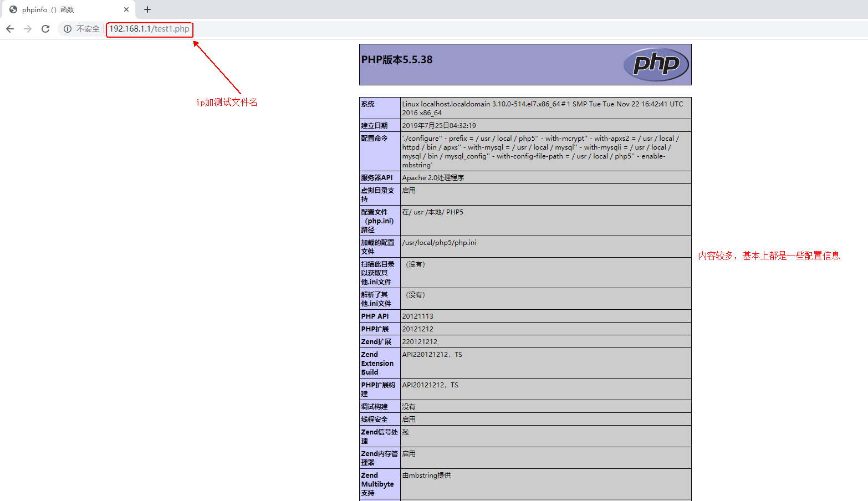Click the 配置命令 row label

[x=374, y=139]
